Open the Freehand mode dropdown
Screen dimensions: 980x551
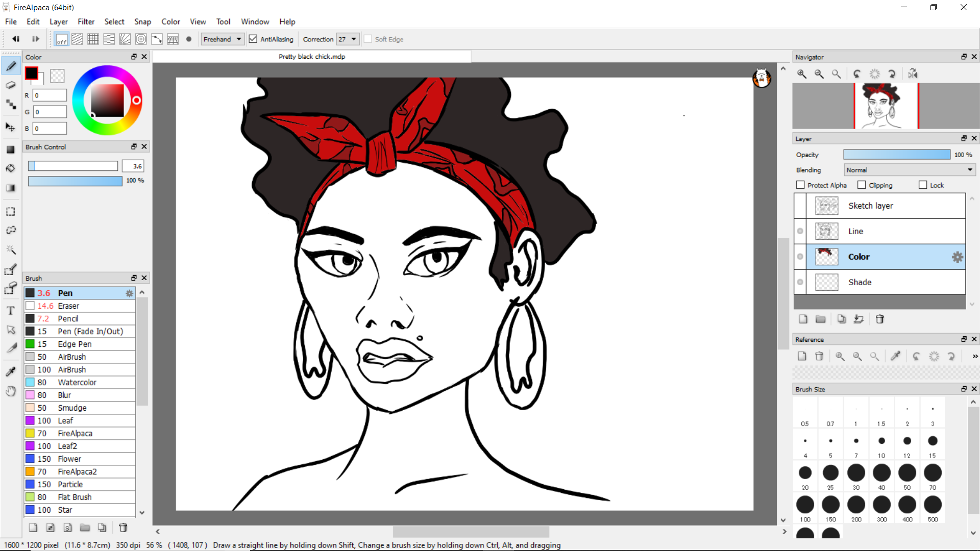coord(223,39)
